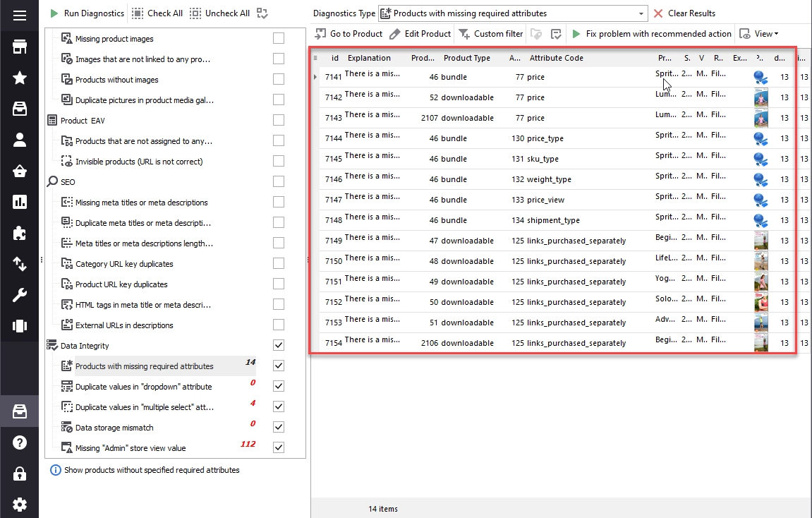Click Edit Product

coord(420,34)
